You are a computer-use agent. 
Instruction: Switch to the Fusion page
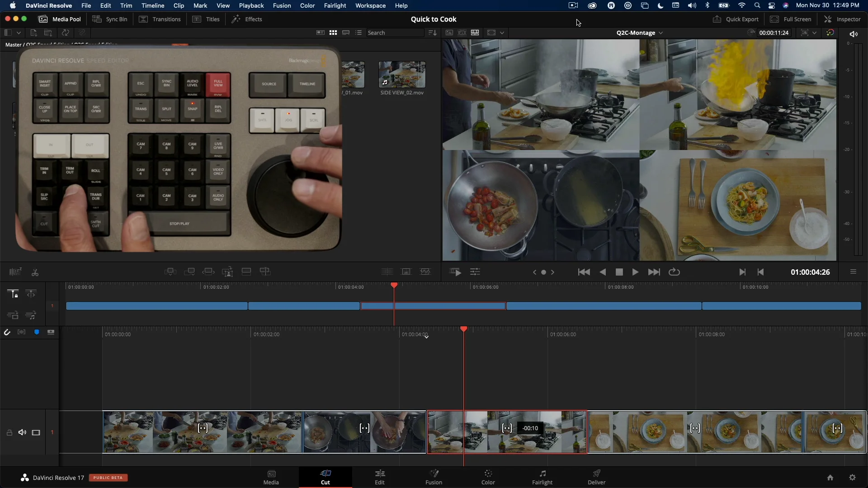click(x=434, y=477)
